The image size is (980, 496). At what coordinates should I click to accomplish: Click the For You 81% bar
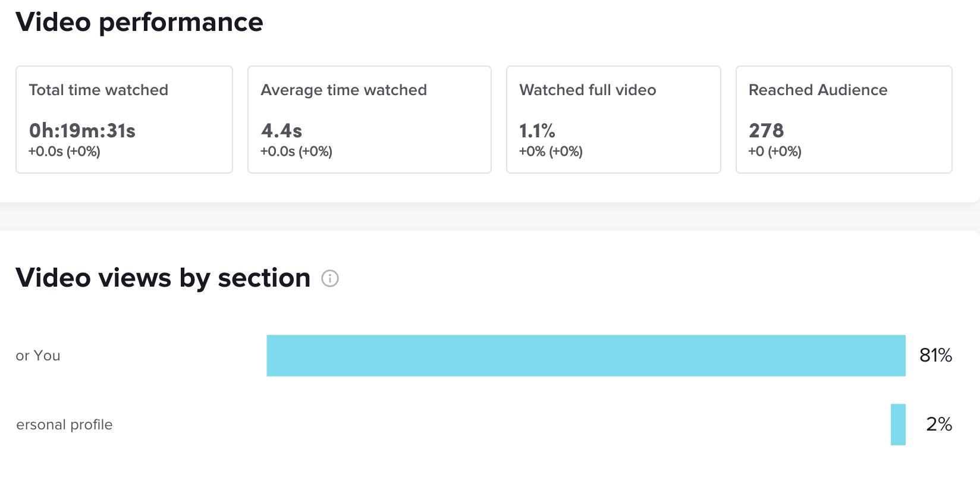click(x=586, y=356)
